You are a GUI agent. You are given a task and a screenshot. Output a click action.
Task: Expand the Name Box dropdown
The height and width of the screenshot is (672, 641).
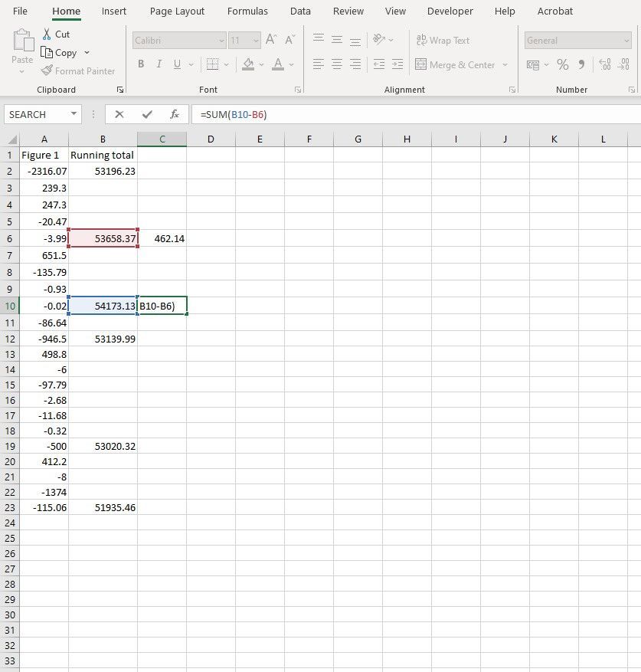(73, 113)
